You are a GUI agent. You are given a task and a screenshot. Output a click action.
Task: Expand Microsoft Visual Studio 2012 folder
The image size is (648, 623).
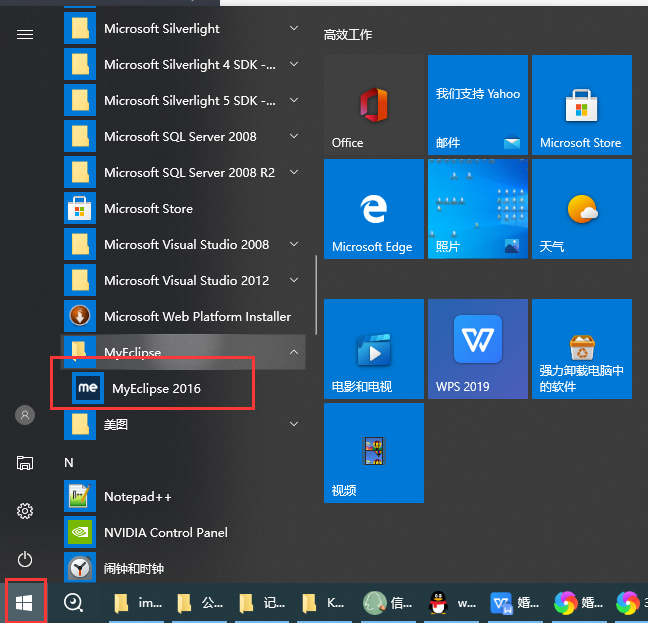pyautogui.click(x=184, y=281)
